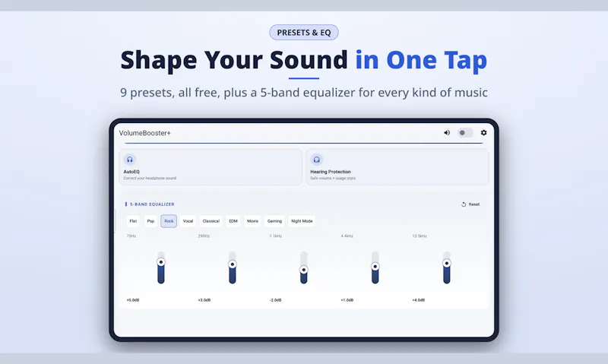Click the -2.0dB value label
This screenshot has height=364, width=608.
click(x=275, y=300)
